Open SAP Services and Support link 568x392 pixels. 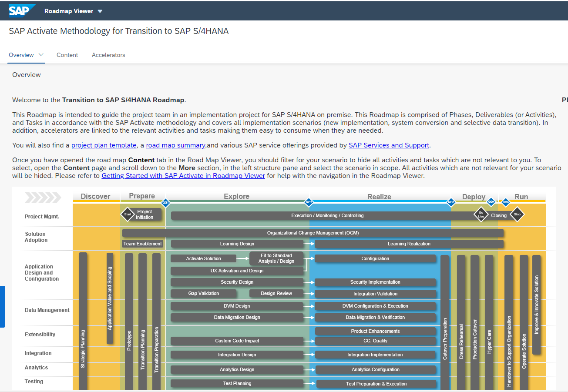point(389,145)
